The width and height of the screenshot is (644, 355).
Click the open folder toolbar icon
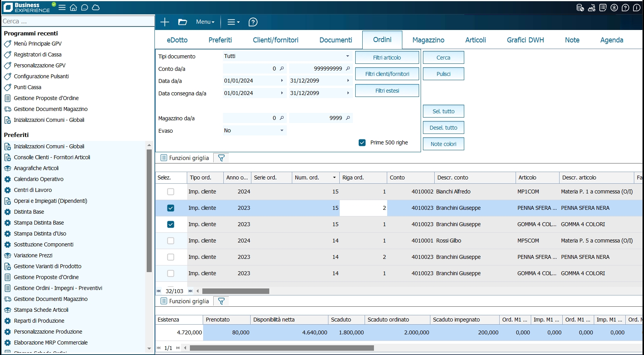pos(182,22)
